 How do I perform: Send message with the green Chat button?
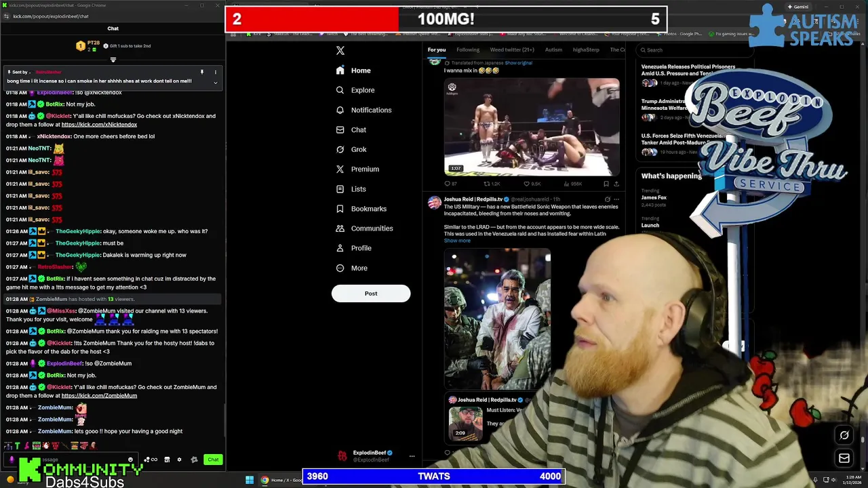coord(213,460)
